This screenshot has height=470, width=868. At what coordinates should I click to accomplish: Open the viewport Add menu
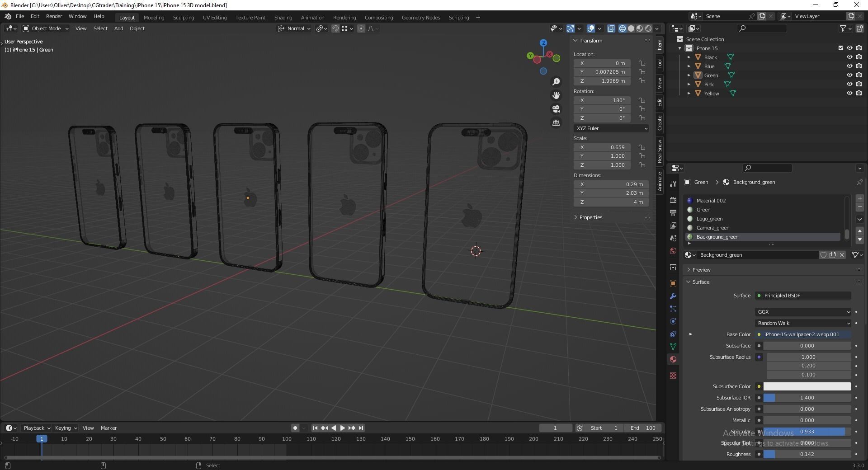[118, 28]
